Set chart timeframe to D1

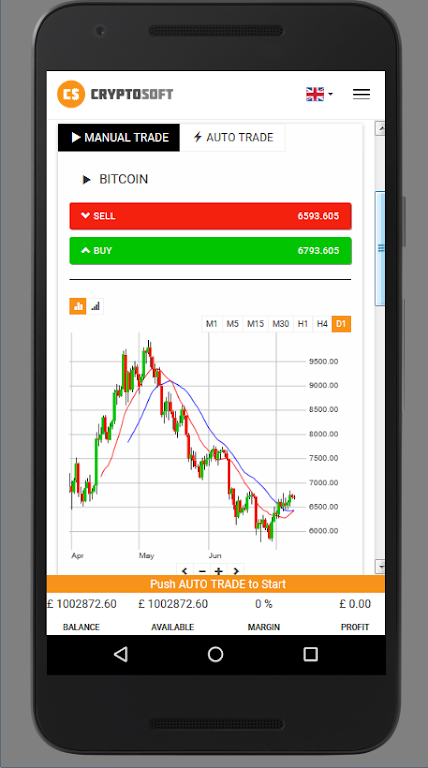(x=341, y=324)
